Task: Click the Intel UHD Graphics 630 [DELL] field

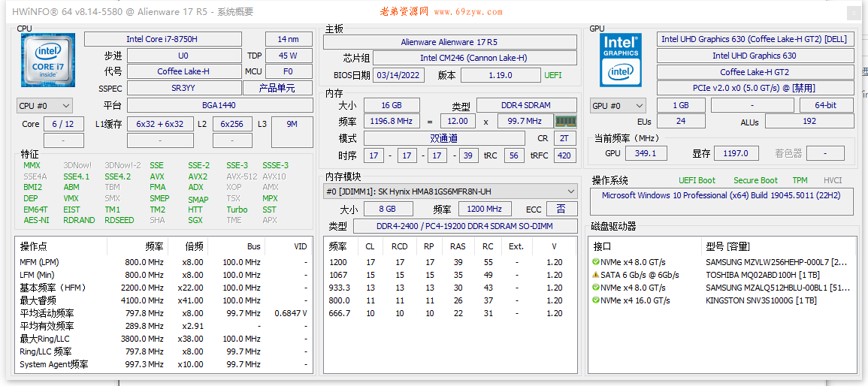Action: pos(754,39)
